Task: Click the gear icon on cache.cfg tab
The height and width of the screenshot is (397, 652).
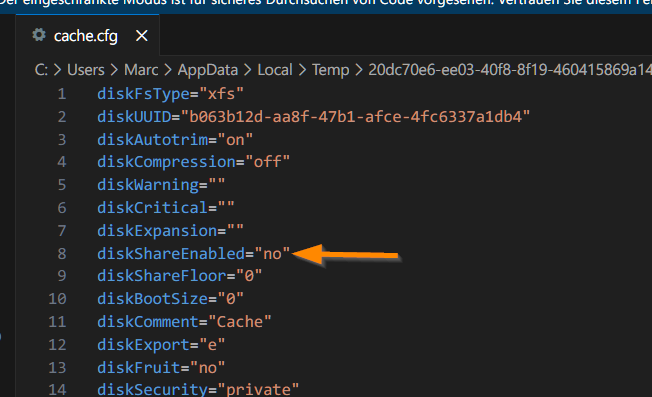Action: pos(39,35)
